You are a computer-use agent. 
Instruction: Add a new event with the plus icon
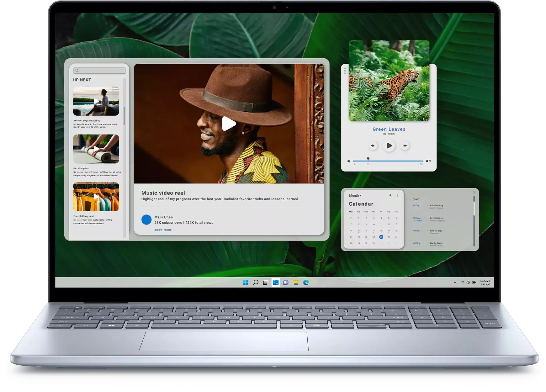coord(397,195)
